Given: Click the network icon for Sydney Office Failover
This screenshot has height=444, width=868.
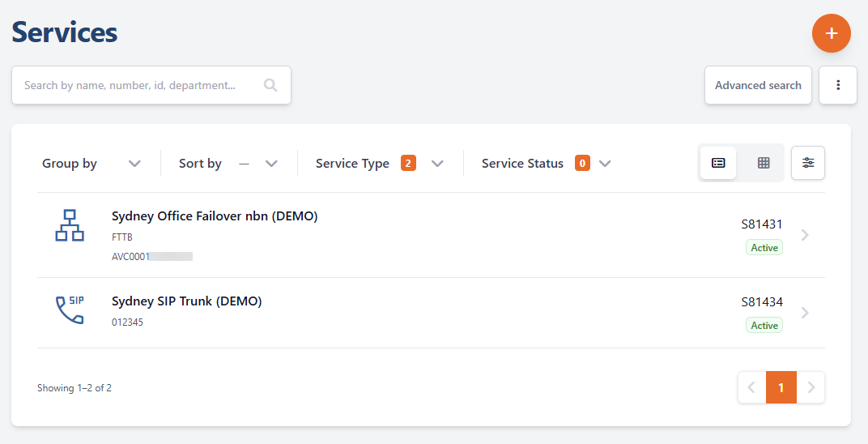Looking at the screenshot, I should click(x=70, y=225).
